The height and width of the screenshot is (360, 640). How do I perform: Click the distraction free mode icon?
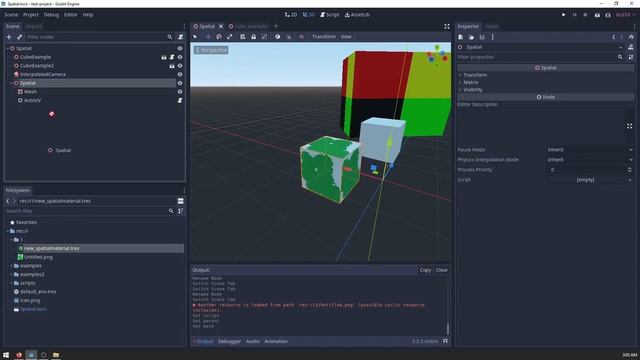point(447,26)
